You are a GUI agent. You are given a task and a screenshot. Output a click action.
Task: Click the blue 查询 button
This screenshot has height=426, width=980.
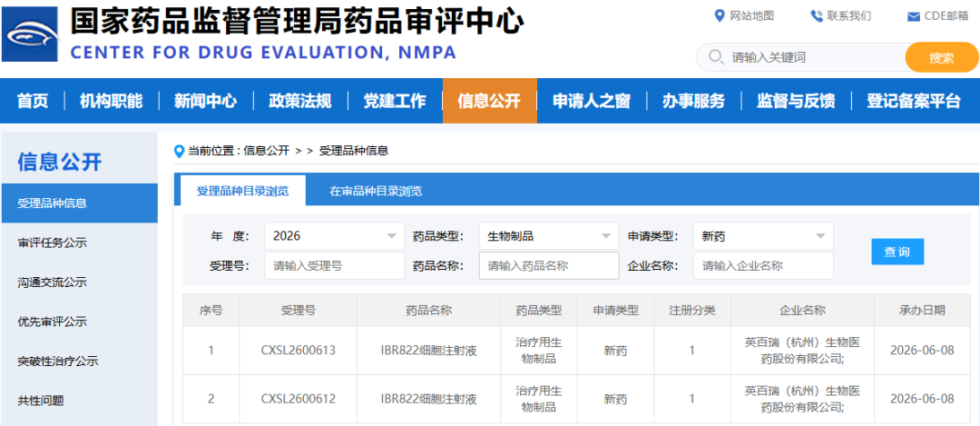(897, 252)
